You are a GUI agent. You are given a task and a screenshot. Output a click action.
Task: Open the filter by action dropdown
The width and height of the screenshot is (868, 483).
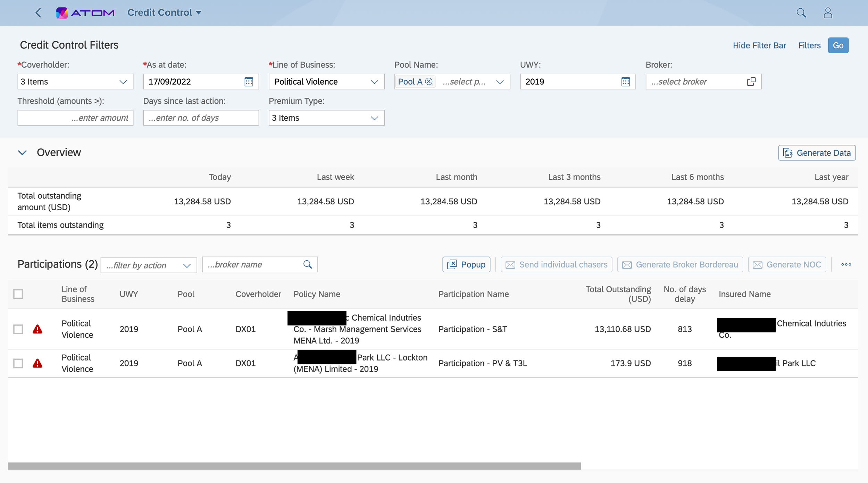(186, 265)
